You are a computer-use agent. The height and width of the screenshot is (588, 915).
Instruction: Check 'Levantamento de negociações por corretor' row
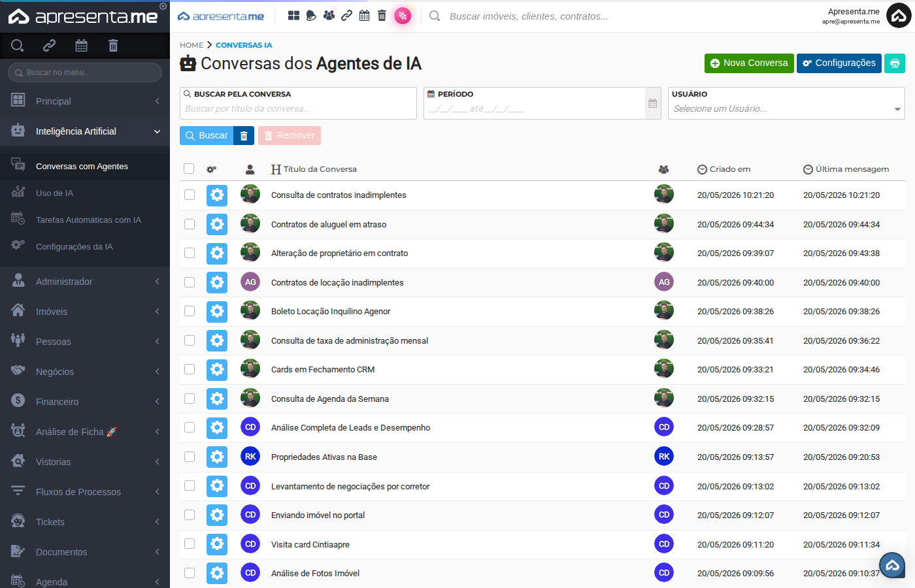point(190,485)
